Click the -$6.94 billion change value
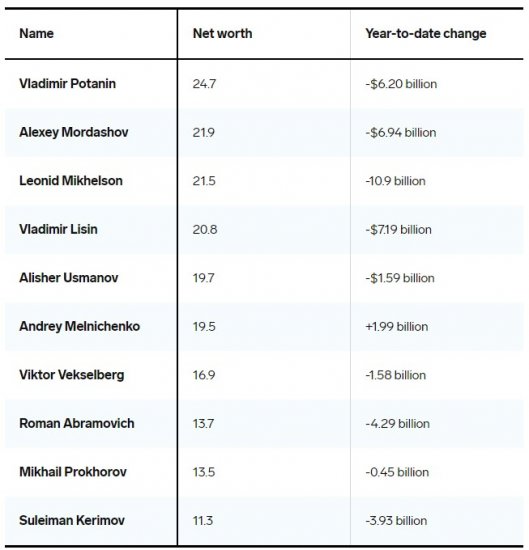The image size is (529, 550). pyautogui.click(x=401, y=133)
